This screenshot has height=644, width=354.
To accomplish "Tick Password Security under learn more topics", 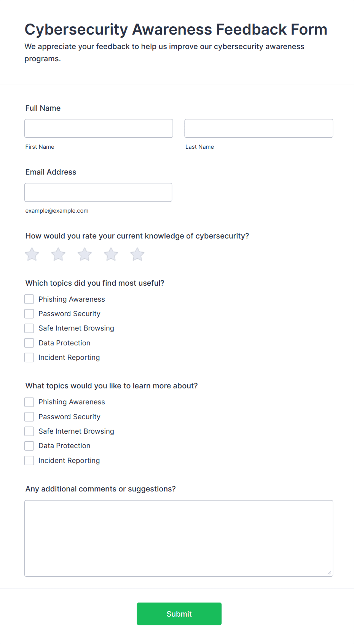I will tap(29, 417).
